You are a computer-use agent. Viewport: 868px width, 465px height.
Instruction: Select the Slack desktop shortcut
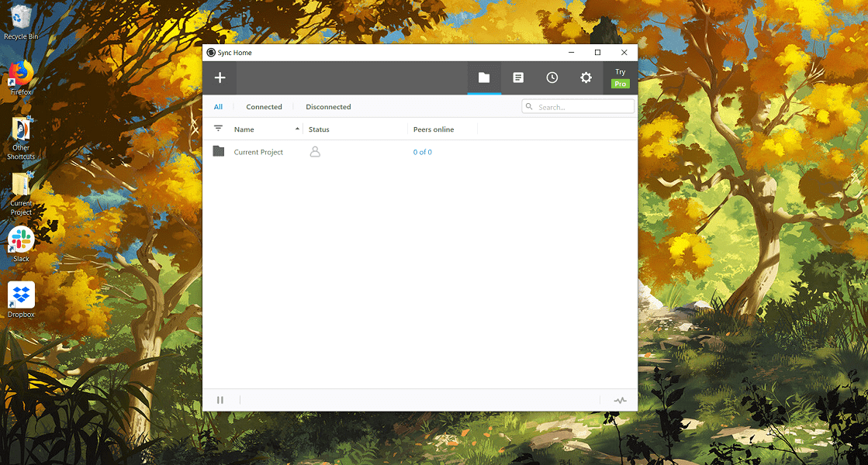click(21, 244)
